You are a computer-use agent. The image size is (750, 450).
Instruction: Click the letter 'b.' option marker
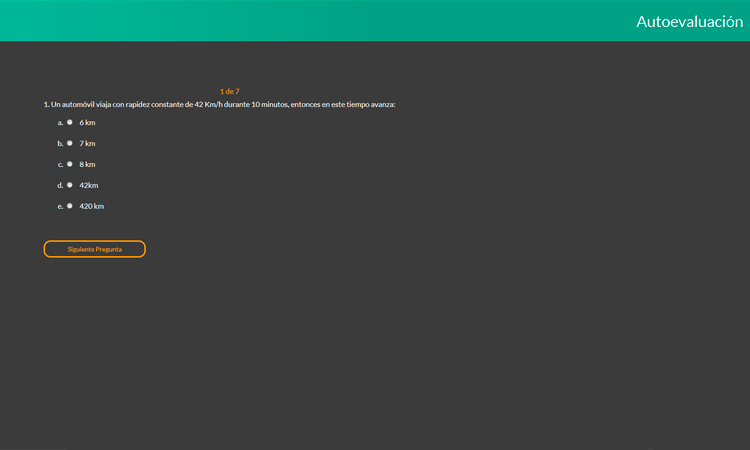pyautogui.click(x=60, y=144)
